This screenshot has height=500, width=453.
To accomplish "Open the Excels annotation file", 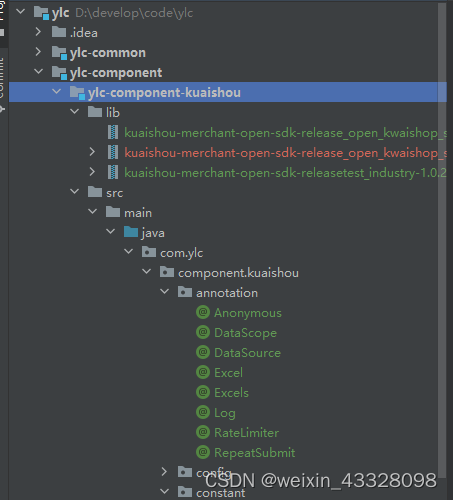I will [x=231, y=393].
